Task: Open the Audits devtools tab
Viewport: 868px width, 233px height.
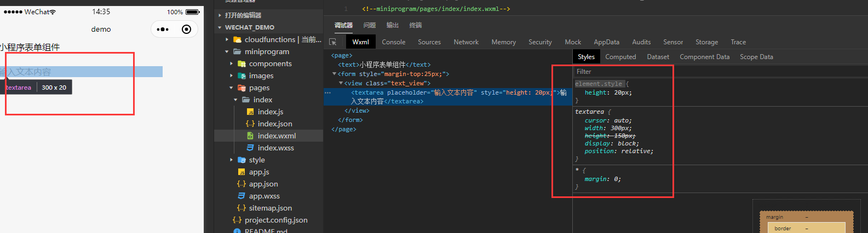Action: click(x=641, y=42)
